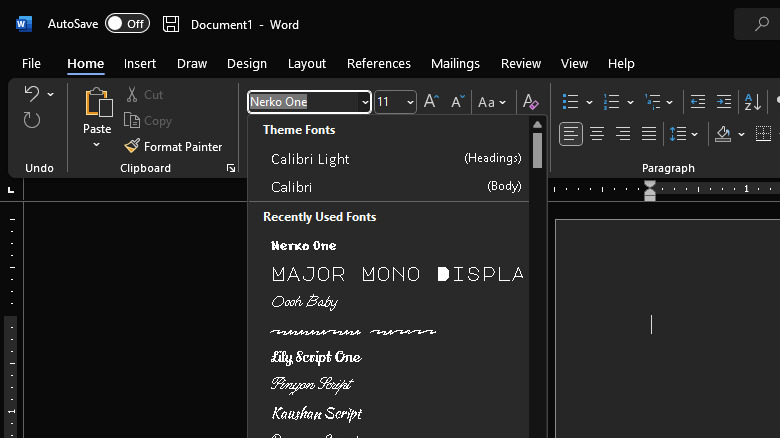
Task: Click the Format Painter button
Action: [173, 146]
